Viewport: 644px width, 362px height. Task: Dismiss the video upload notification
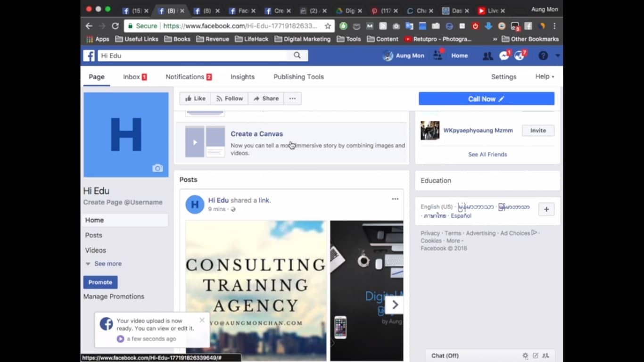pos(202,320)
